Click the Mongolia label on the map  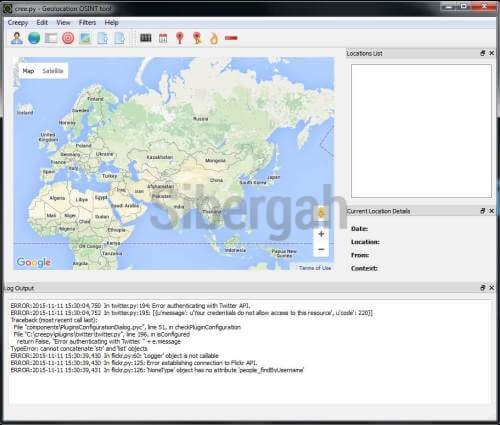pyautogui.click(x=215, y=161)
